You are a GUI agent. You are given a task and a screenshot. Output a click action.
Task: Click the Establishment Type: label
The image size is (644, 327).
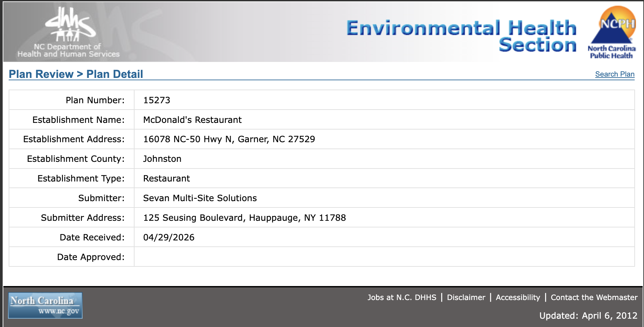coord(81,178)
